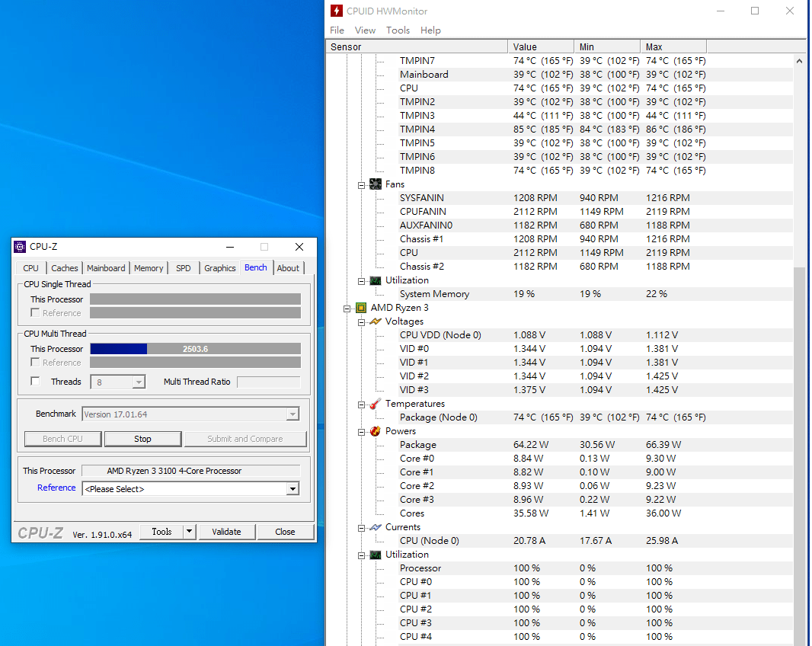Switch to the Memory tab
Screen dimensions: 812x646
[x=149, y=268]
